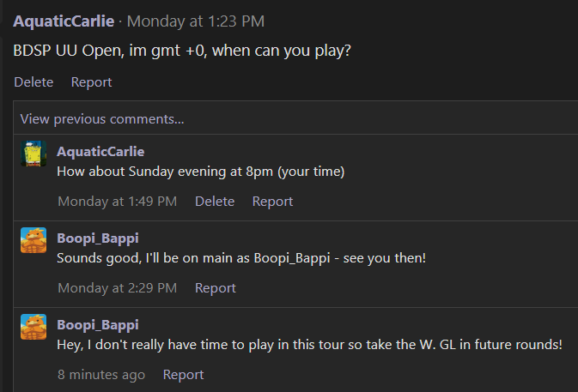578x392 pixels.
Task: Select the 'How about Sunday evening' comment text
Action: tap(201, 172)
